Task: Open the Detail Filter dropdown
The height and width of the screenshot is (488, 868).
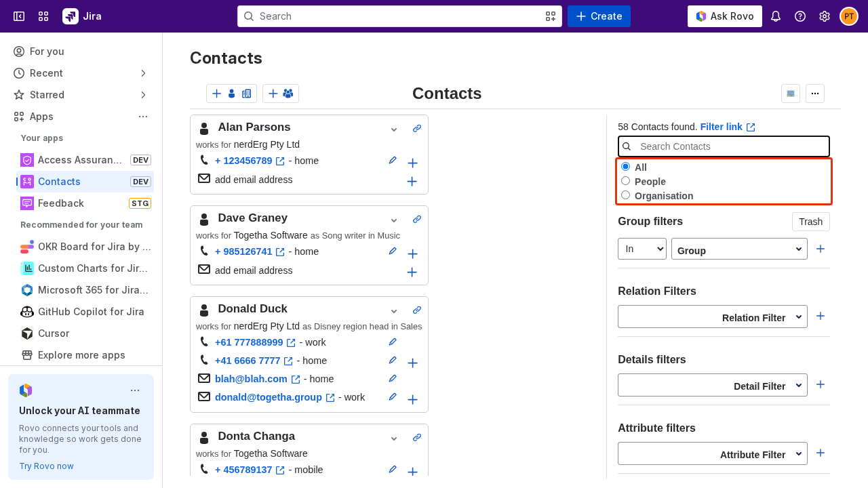Action: (x=713, y=385)
